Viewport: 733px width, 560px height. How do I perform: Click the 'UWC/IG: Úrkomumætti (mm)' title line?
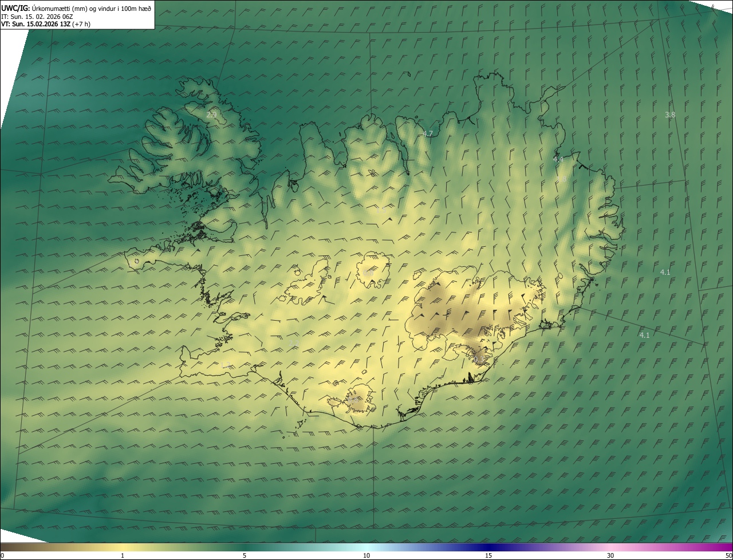76,8
